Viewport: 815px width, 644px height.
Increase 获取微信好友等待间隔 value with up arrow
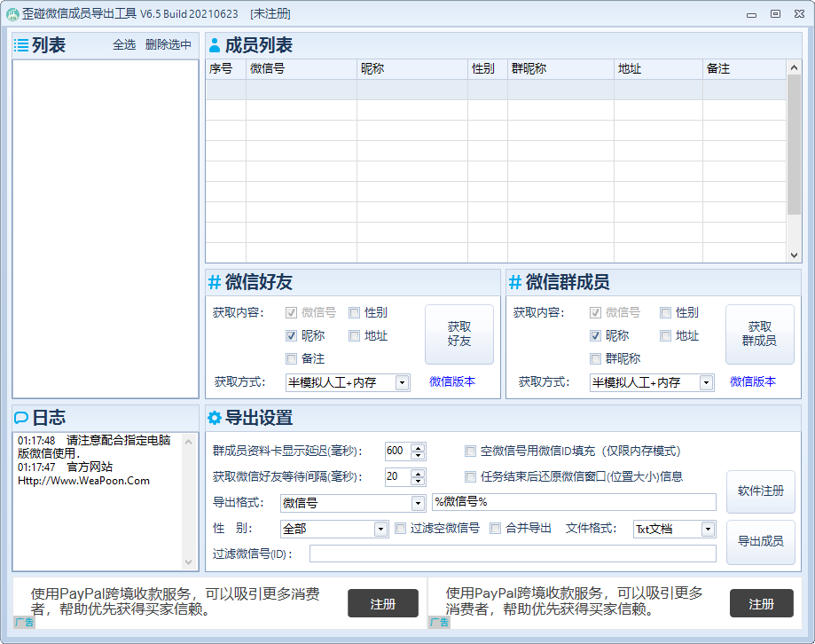(x=418, y=473)
